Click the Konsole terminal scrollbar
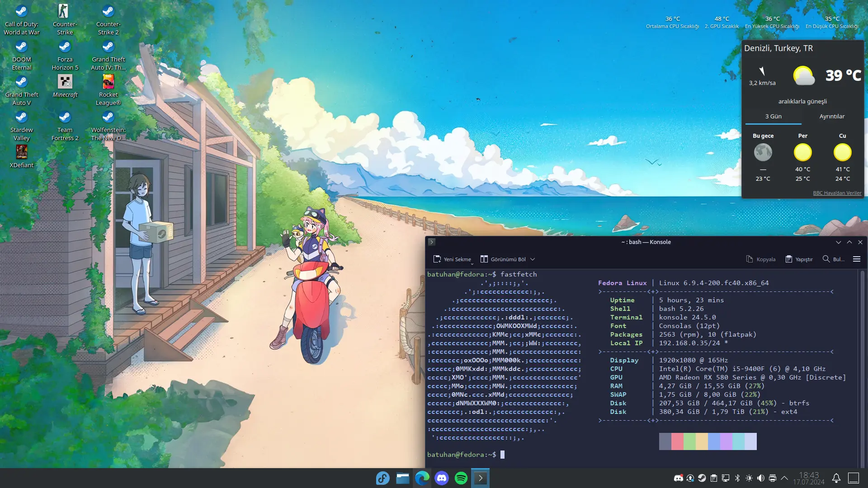 pos(863,368)
